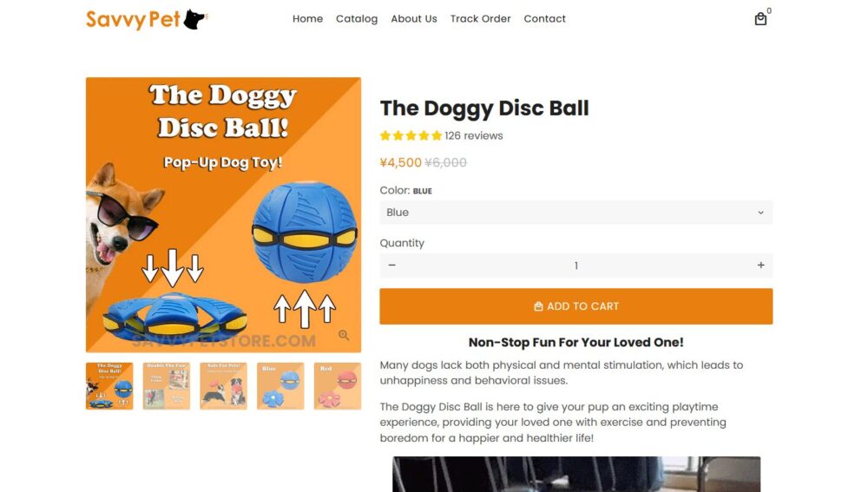This screenshot has height=492, width=868.
Task: Click the Savvy Pet logo
Action: tap(147, 19)
